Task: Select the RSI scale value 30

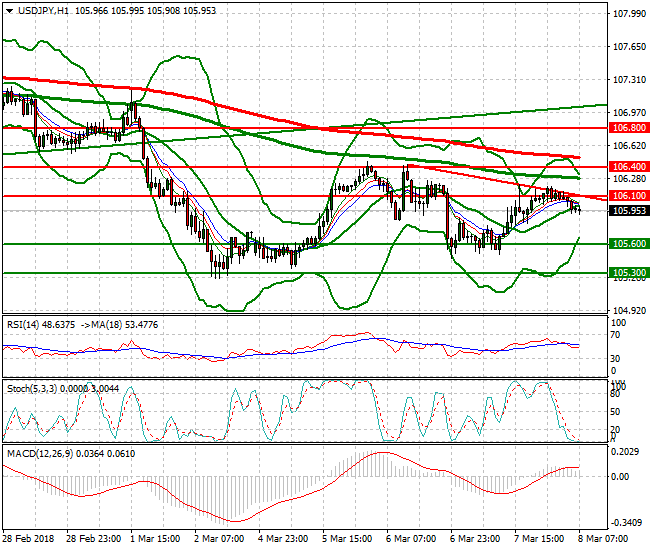Action: click(x=616, y=359)
